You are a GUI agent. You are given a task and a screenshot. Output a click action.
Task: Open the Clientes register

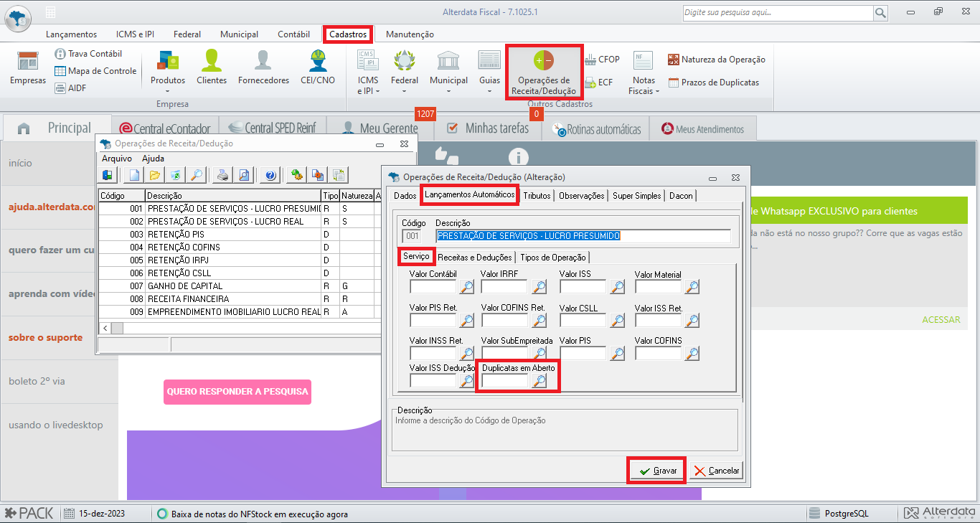tap(212, 69)
